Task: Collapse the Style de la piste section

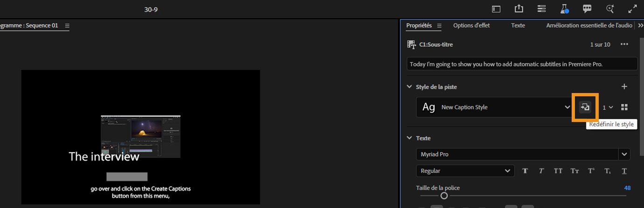Action: pos(409,86)
